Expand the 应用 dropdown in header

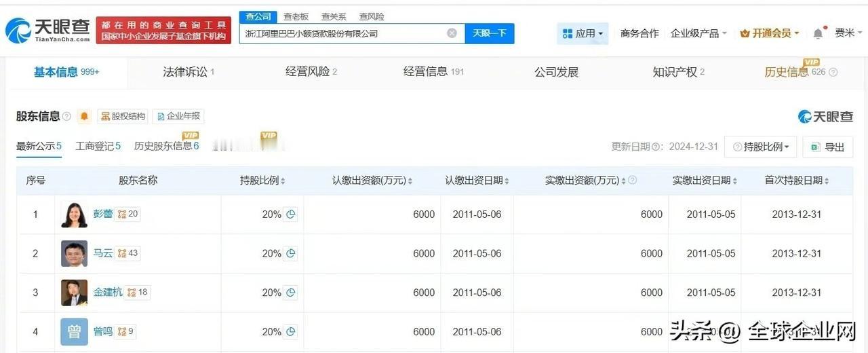[x=583, y=33]
